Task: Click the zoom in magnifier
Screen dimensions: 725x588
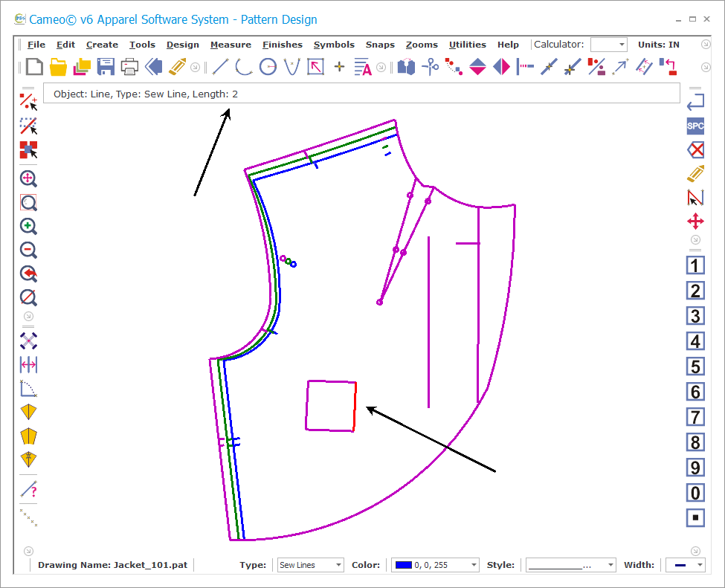Action: coord(28,226)
